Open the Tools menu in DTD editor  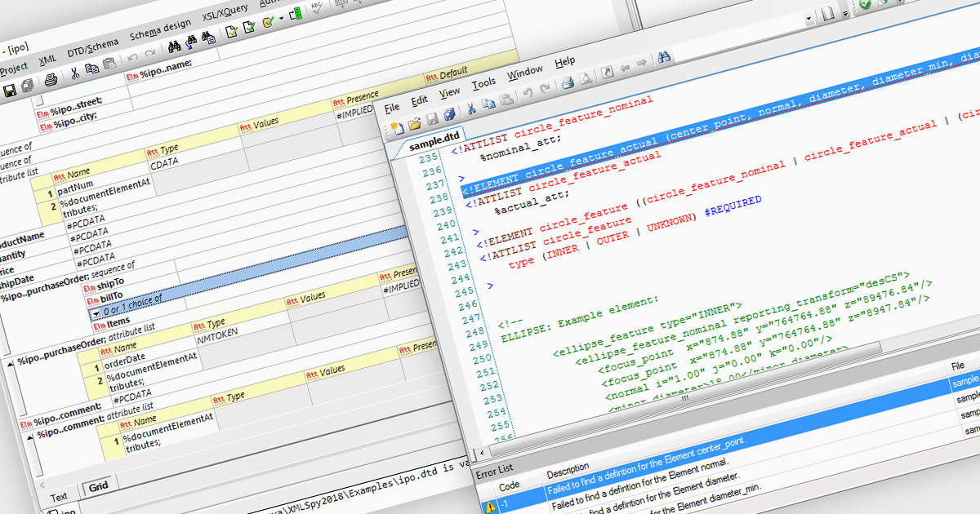tap(483, 82)
